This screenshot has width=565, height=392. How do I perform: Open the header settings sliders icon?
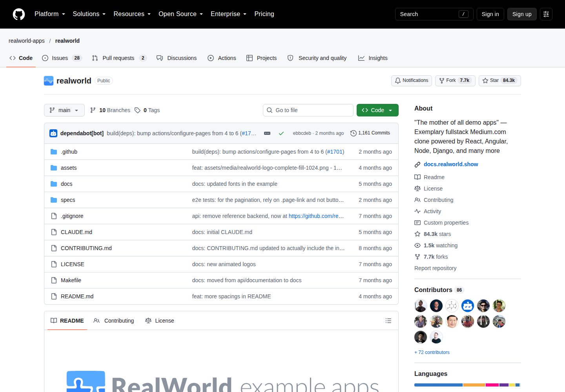coord(546,14)
